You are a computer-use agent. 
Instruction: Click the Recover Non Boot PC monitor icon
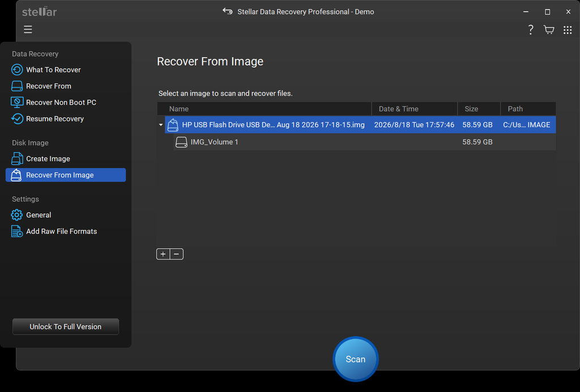(x=17, y=103)
